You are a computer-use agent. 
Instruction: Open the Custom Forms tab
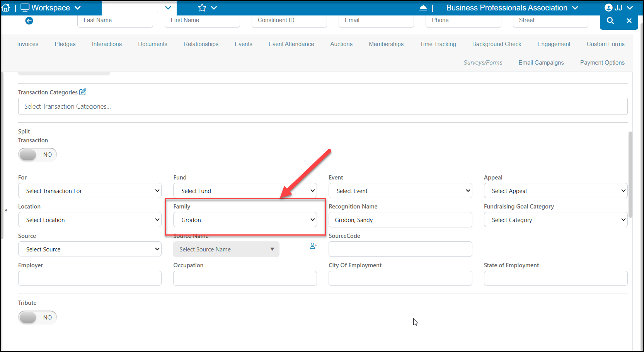pos(606,44)
